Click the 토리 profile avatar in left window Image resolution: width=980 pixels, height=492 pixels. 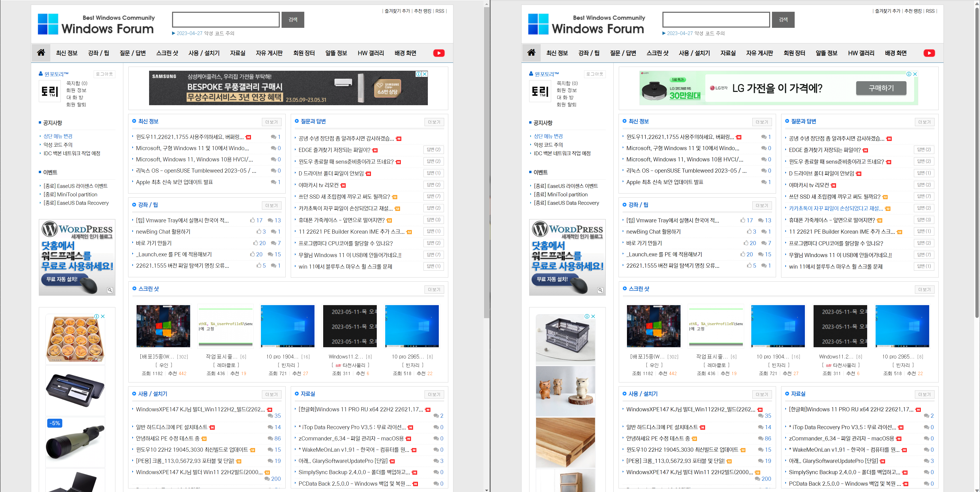click(50, 91)
